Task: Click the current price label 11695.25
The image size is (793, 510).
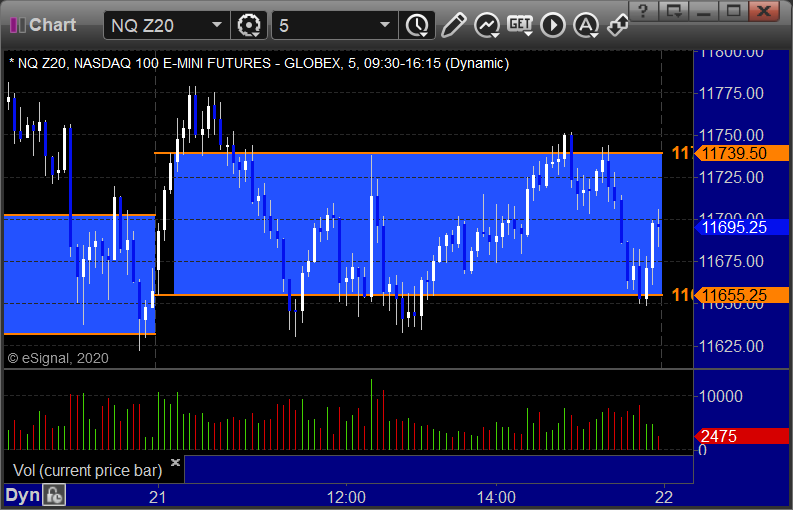Action: tap(741, 227)
